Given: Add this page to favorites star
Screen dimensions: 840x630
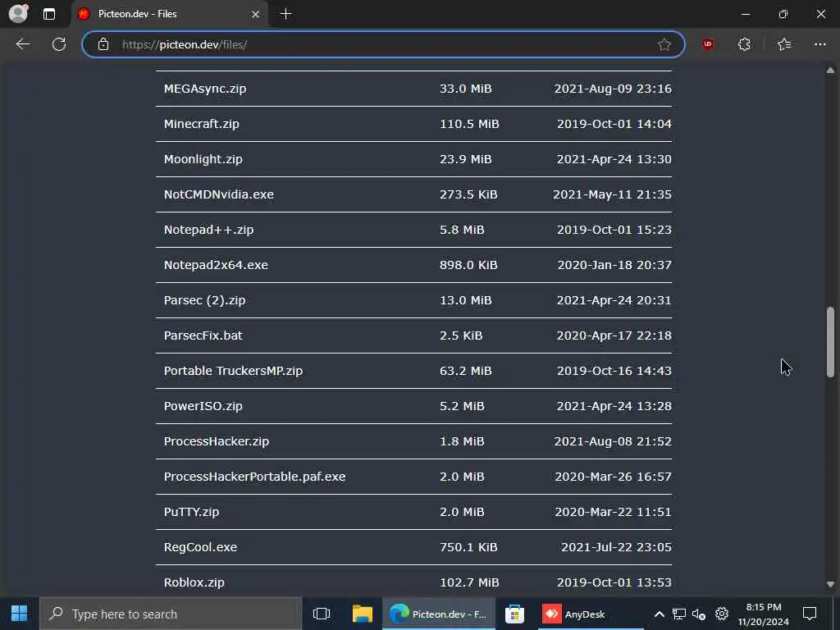Looking at the screenshot, I should pos(664,44).
